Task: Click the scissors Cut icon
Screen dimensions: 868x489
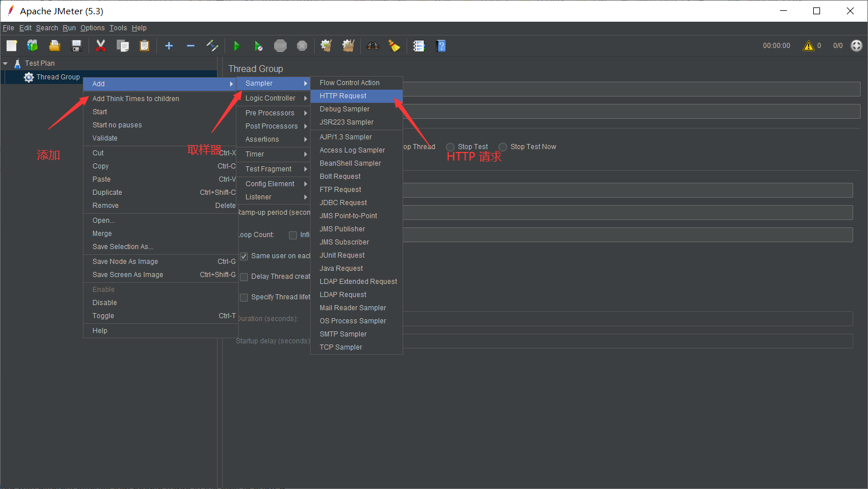Action: click(x=101, y=46)
